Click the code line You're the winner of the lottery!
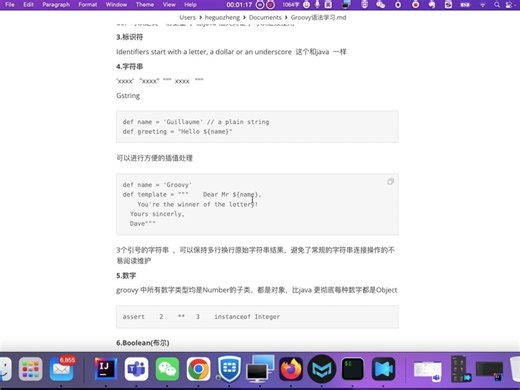 click(x=198, y=204)
